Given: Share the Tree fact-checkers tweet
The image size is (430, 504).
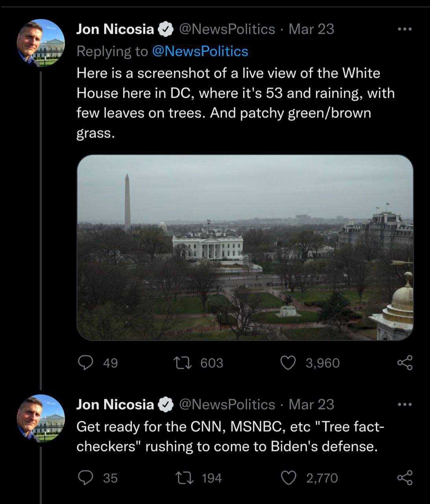Looking at the screenshot, I should point(405,478).
